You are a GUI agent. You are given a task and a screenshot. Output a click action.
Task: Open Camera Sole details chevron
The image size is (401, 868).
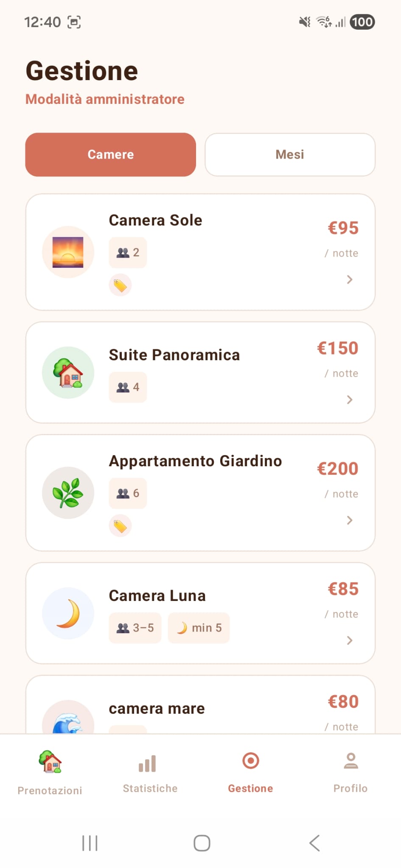pyautogui.click(x=350, y=279)
